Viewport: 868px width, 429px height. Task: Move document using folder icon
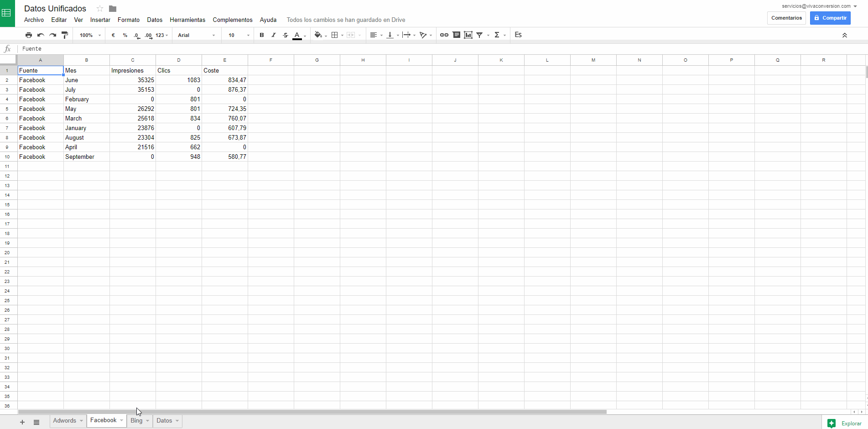pyautogui.click(x=113, y=9)
